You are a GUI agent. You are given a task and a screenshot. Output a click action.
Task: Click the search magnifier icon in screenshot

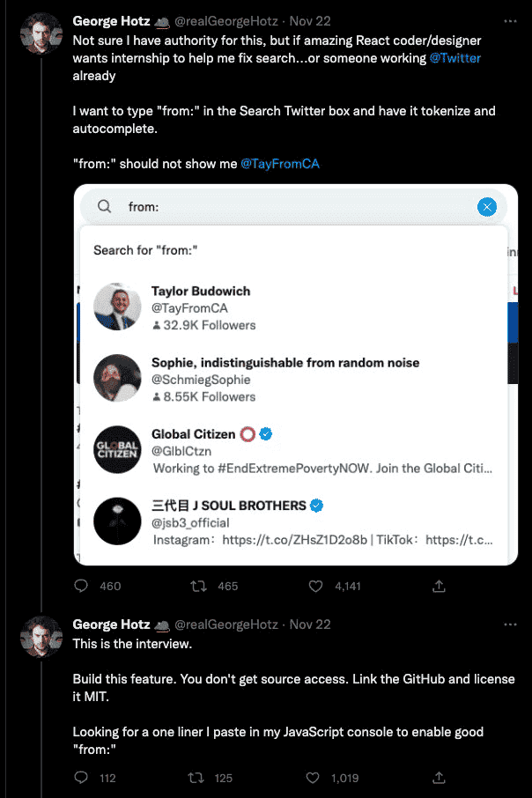click(104, 207)
